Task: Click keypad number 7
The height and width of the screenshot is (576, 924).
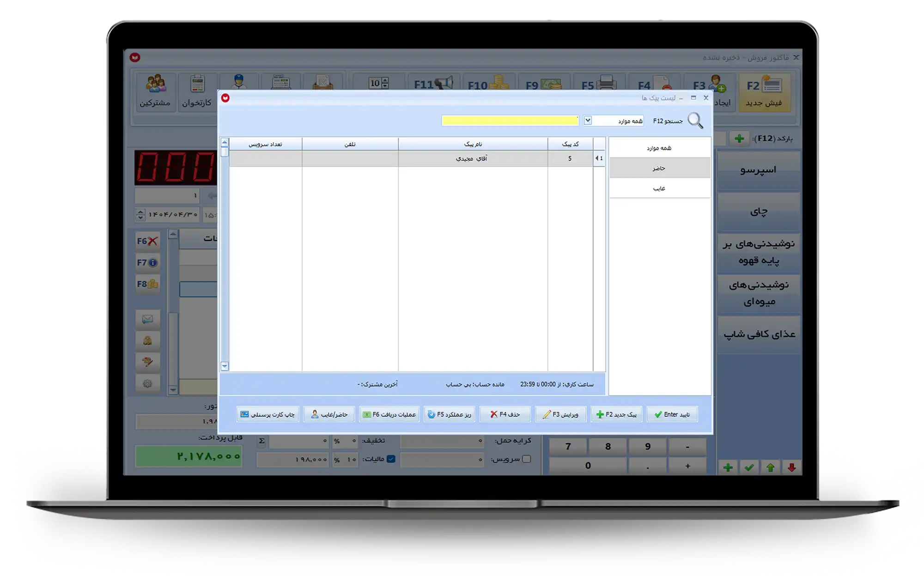Action: 568,447
